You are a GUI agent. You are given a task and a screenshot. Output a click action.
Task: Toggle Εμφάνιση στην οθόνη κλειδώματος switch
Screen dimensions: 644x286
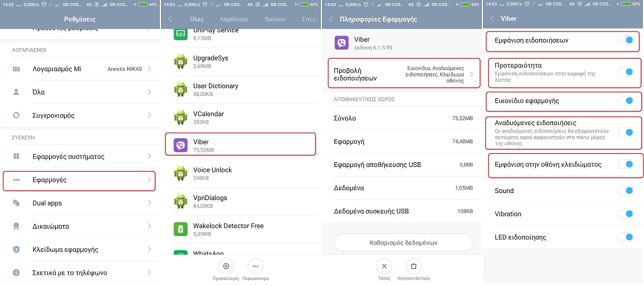click(626, 165)
